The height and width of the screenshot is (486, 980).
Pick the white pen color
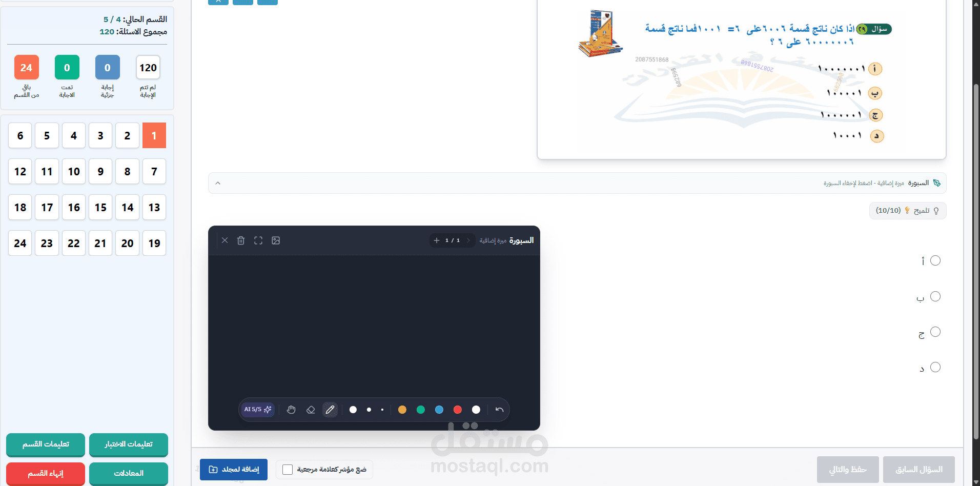click(476, 410)
